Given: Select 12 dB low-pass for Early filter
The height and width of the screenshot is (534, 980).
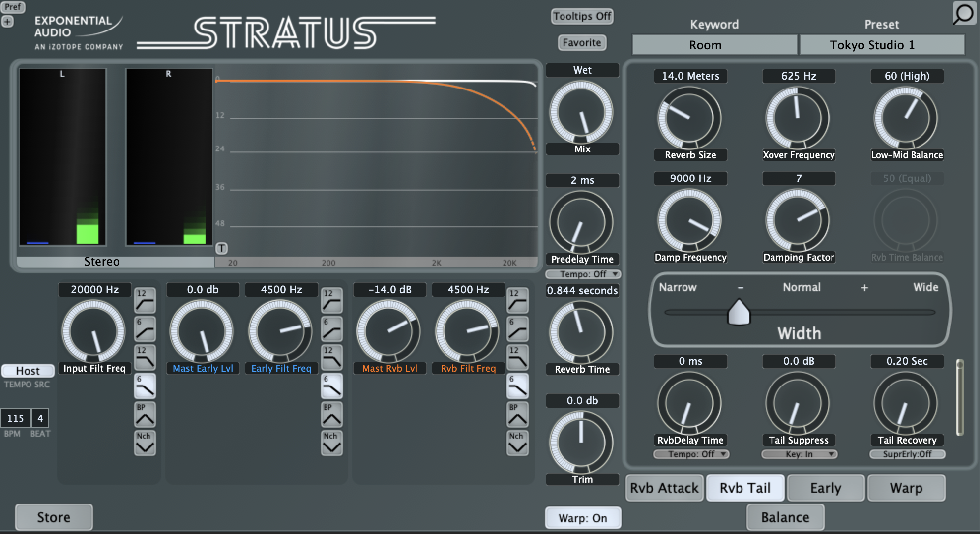Looking at the screenshot, I should click(x=332, y=357).
